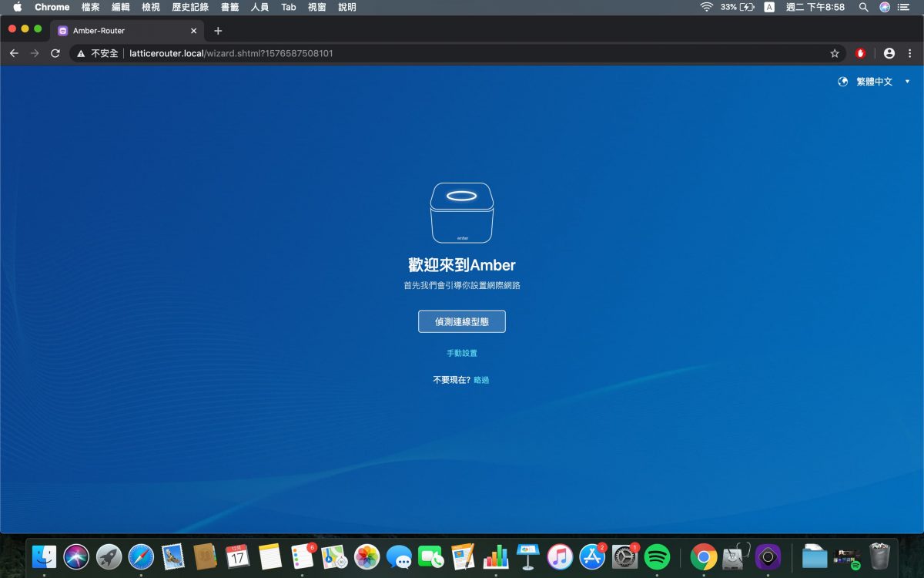Open the 人員 menu
924x578 pixels.
pos(259,7)
